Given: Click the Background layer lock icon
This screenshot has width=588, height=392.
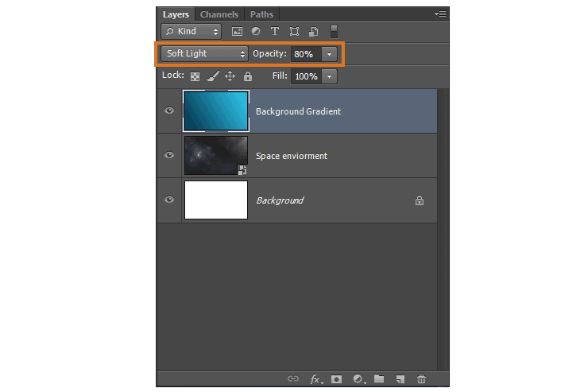Looking at the screenshot, I should tap(420, 200).
